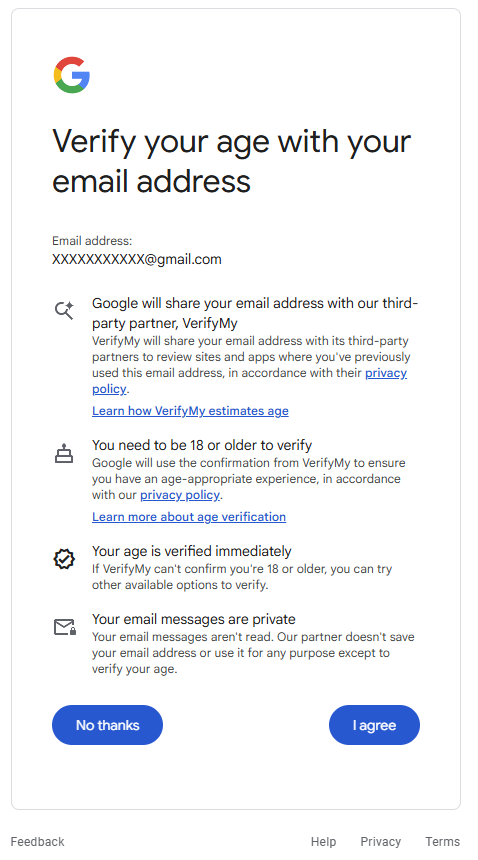Accept by clicking I agree
Viewport: 478px width, 860px height.
tap(374, 725)
